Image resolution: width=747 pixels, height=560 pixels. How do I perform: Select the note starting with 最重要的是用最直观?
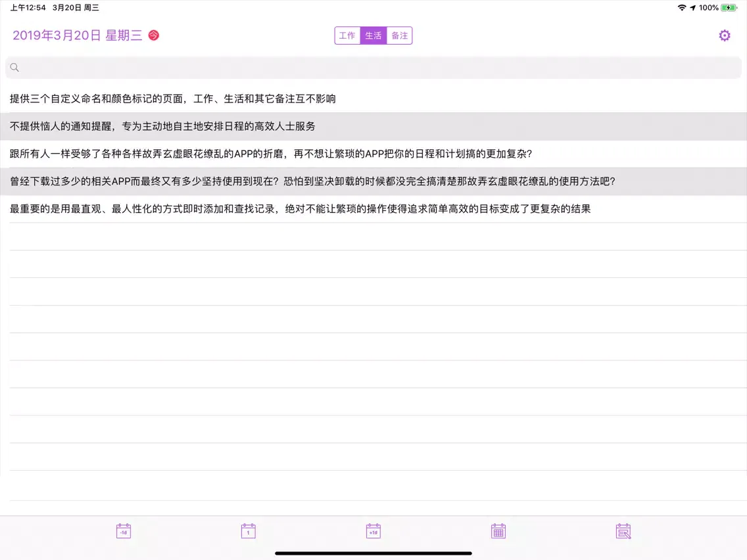(373, 209)
